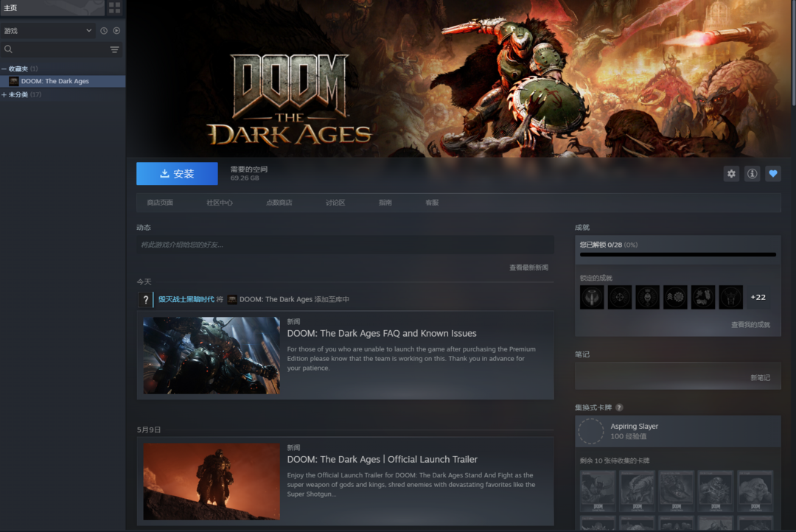Screen dimensions: 796x532
Task: Expand the 未分类 category
Action: (4, 95)
